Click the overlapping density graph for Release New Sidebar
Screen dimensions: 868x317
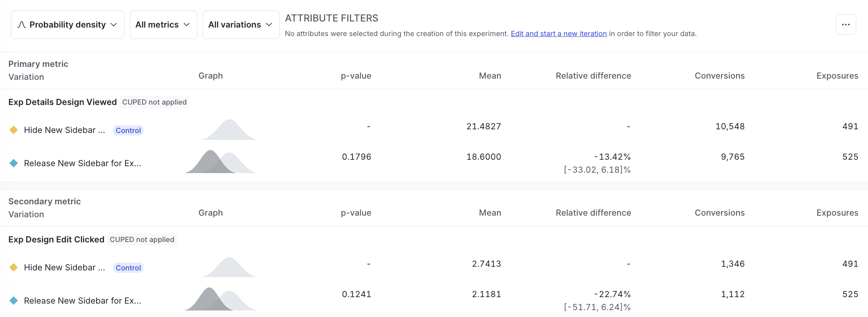click(x=220, y=162)
